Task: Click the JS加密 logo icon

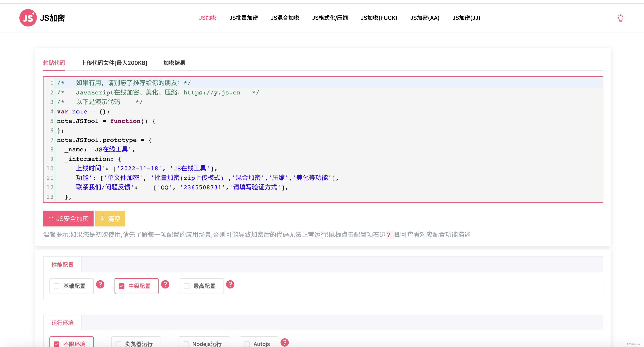Action: coord(28,18)
